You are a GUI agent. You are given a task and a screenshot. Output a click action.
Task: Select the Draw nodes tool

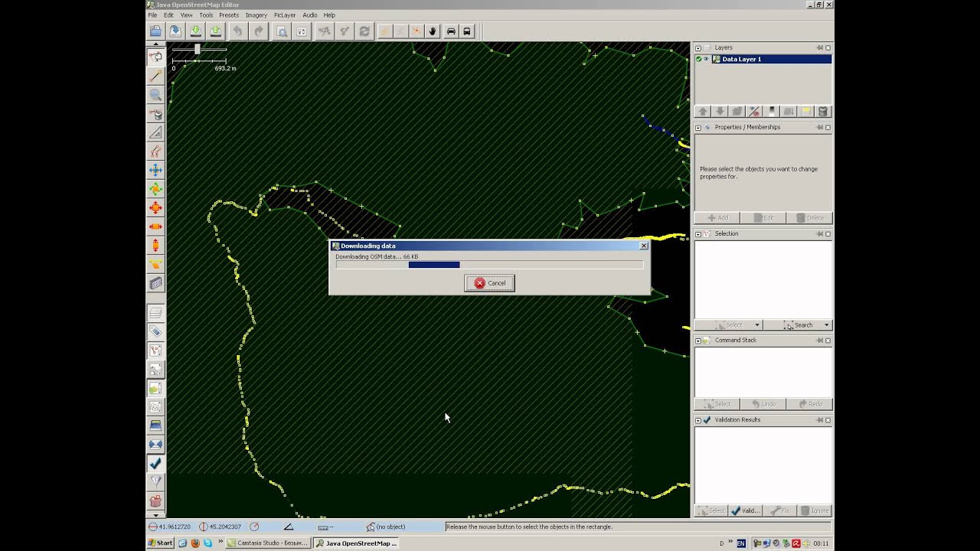click(x=155, y=76)
